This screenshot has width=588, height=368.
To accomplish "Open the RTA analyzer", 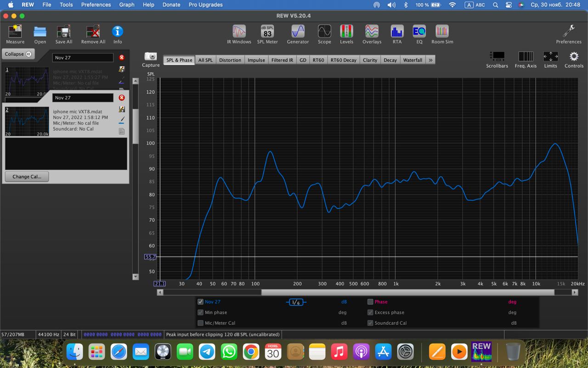I will pyautogui.click(x=397, y=31).
